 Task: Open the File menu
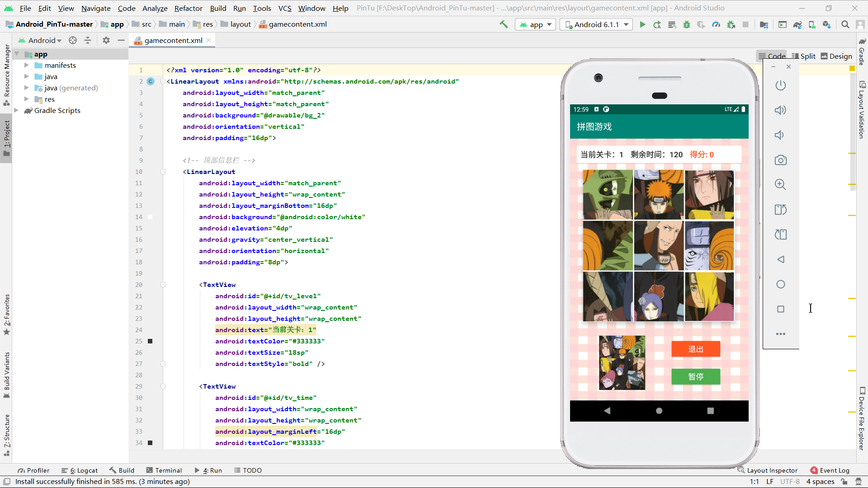tap(25, 8)
